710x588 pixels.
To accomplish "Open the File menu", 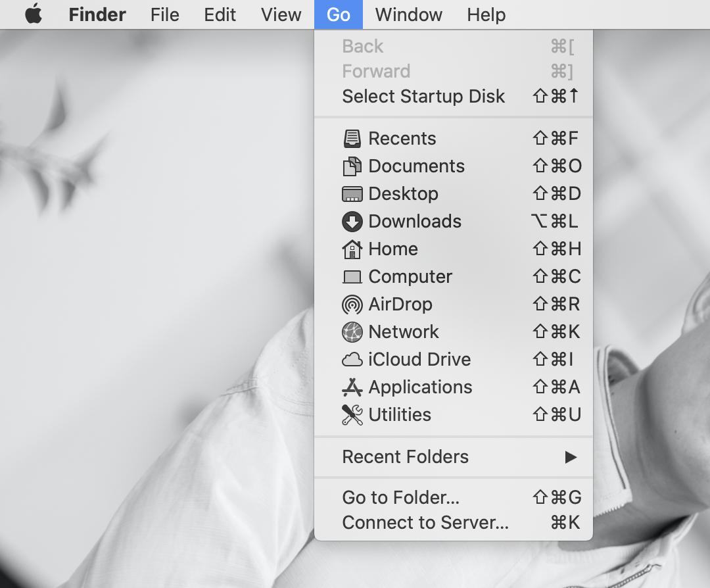I will (x=165, y=14).
